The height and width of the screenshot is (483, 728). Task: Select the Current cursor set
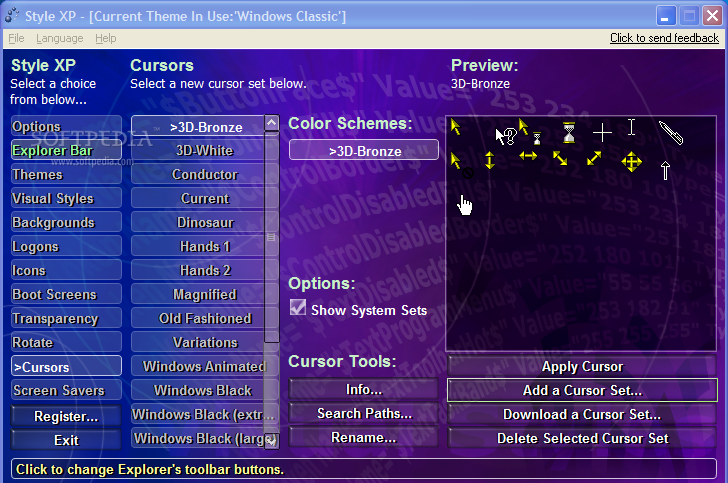click(x=198, y=198)
